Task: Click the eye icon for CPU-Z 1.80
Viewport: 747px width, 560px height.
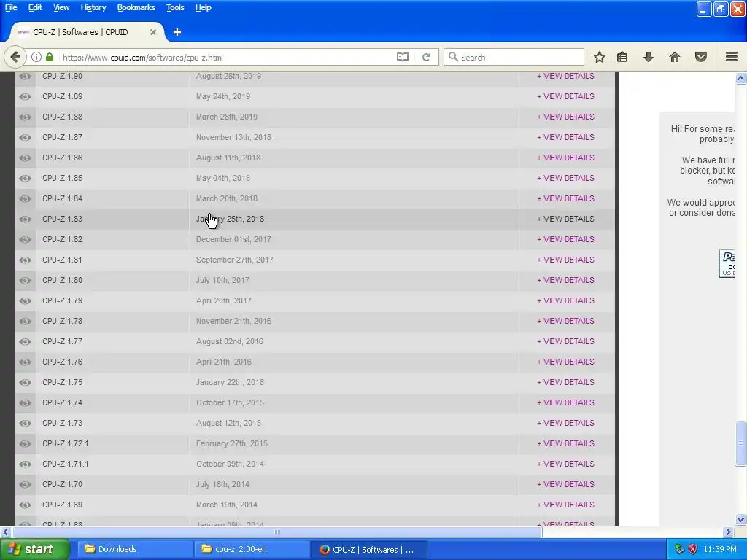Action: [26, 280]
